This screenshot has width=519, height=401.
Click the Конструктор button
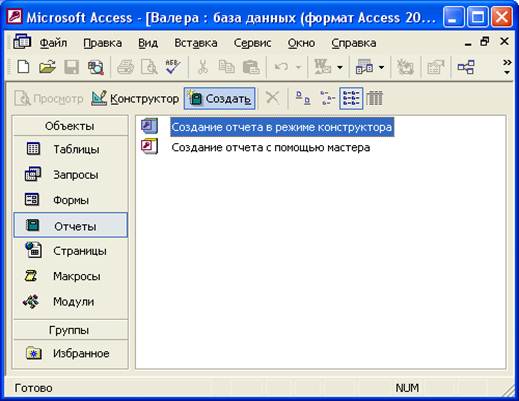point(135,99)
